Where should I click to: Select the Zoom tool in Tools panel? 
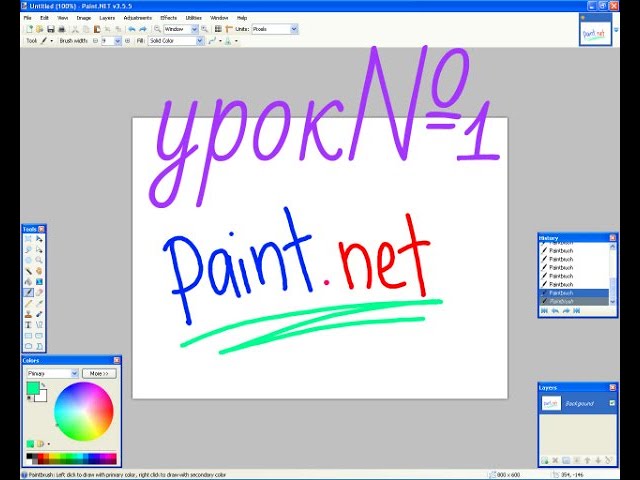[x=39, y=260]
